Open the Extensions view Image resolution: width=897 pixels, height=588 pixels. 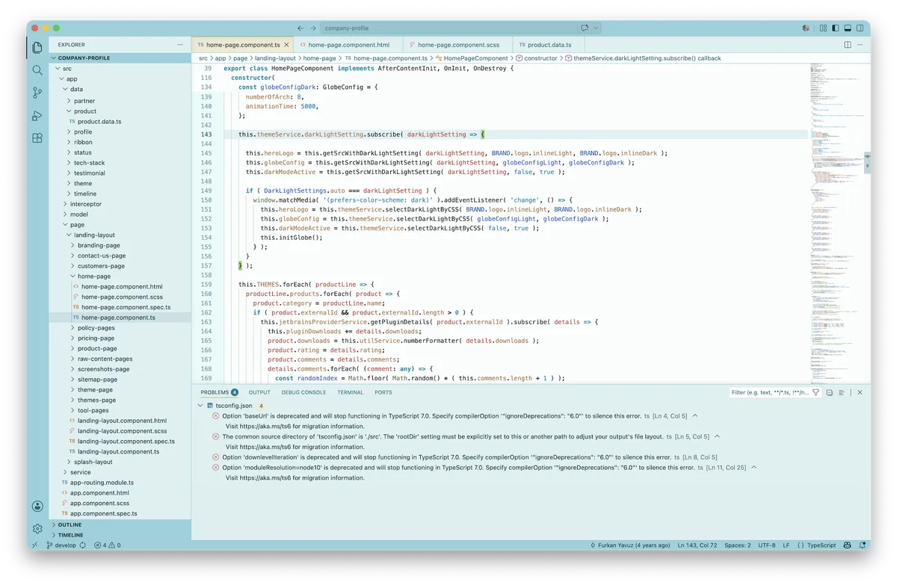point(37,138)
